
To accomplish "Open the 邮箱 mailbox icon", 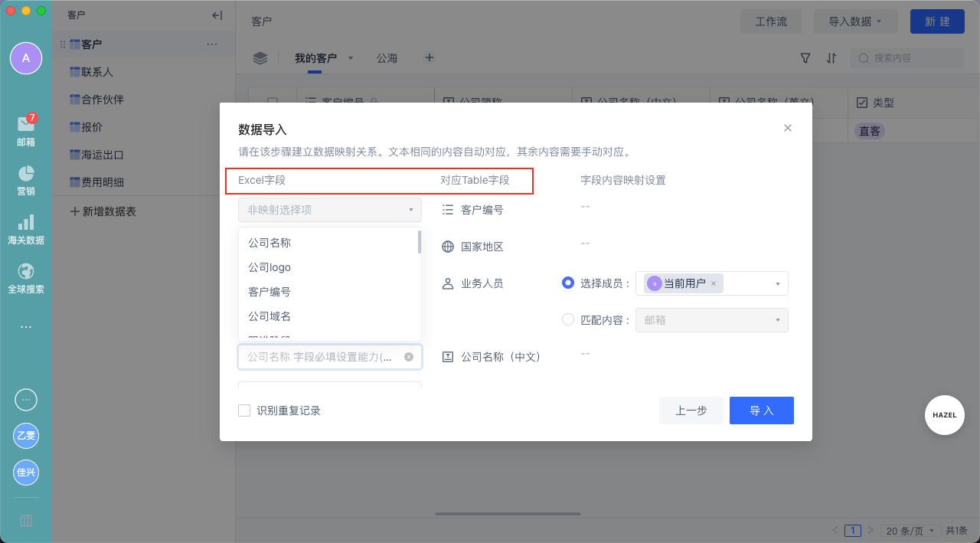I will pyautogui.click(x=26, y=125).
